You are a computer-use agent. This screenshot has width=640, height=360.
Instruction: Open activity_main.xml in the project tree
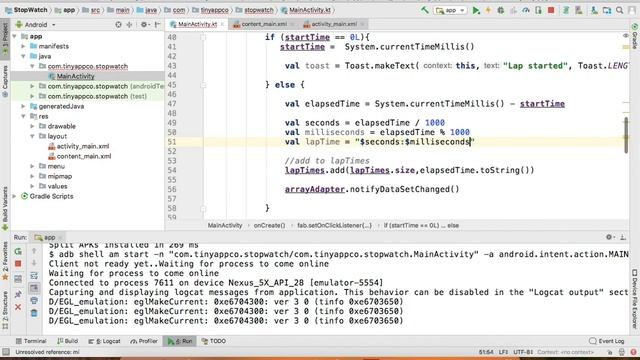click(82, 146)
